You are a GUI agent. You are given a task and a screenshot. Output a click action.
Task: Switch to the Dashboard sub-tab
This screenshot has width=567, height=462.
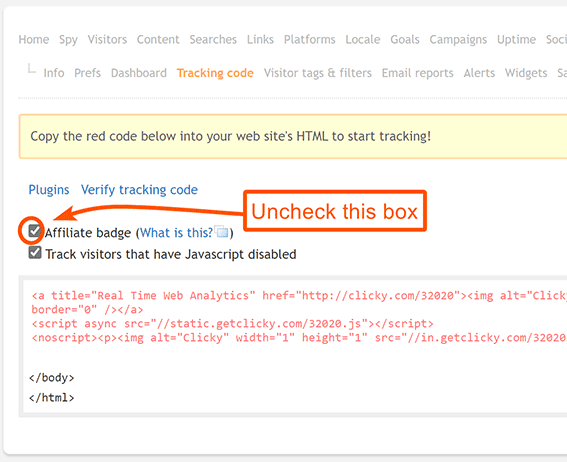[x=139, y=73]
